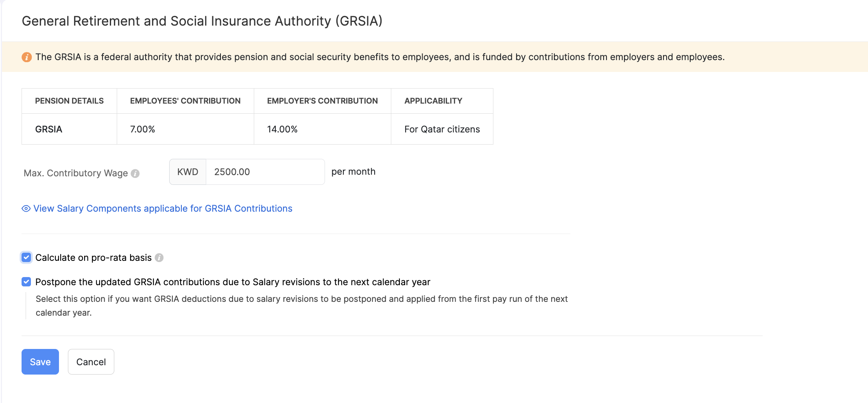Click the eye icon before View Salary Components
The image size is (868, 403).
[26, 209]
